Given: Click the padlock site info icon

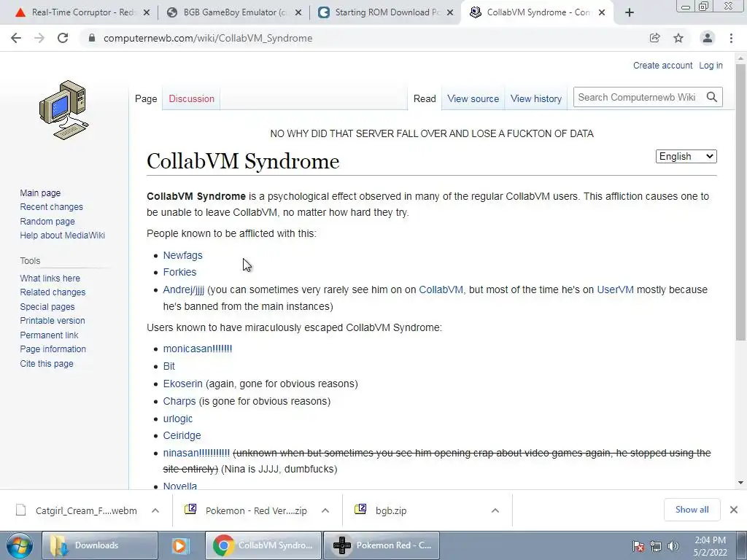Looking at the screenshot, I should tap(92, 38).
